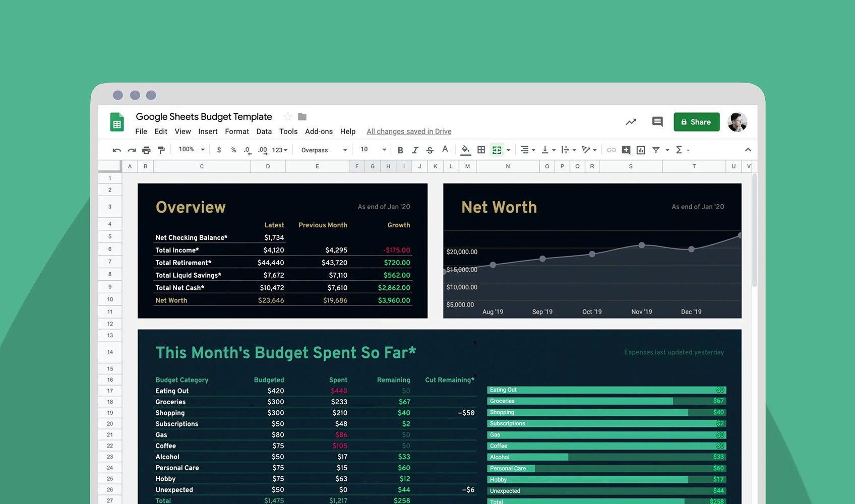
Task: Click the print icon
Action: pyautogui.click(x=146, y=150)
